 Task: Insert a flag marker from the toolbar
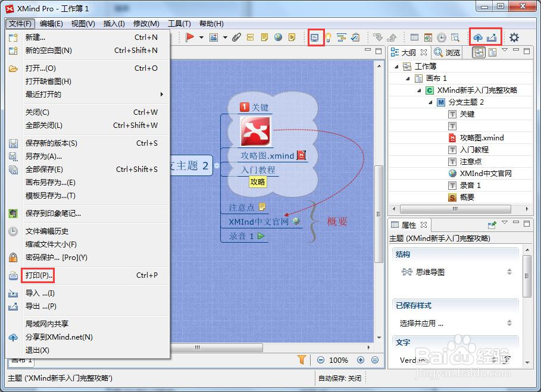click(x=189, y=37)
